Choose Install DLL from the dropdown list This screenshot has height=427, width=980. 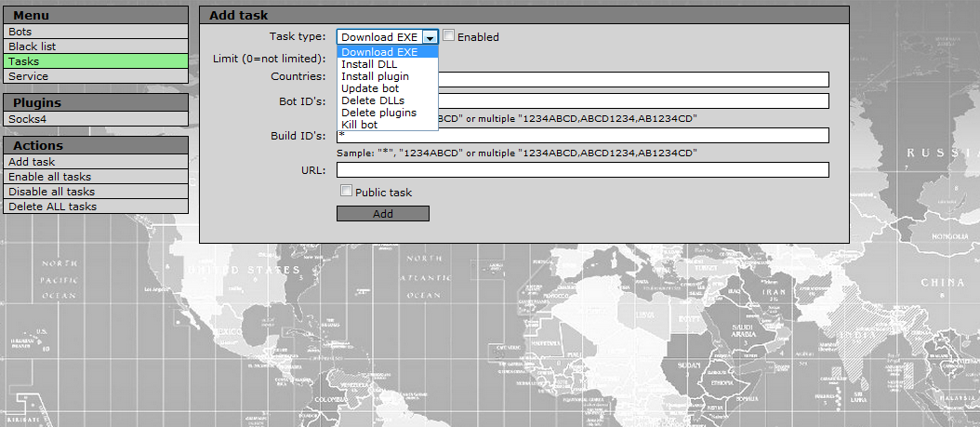pos(369,64)
